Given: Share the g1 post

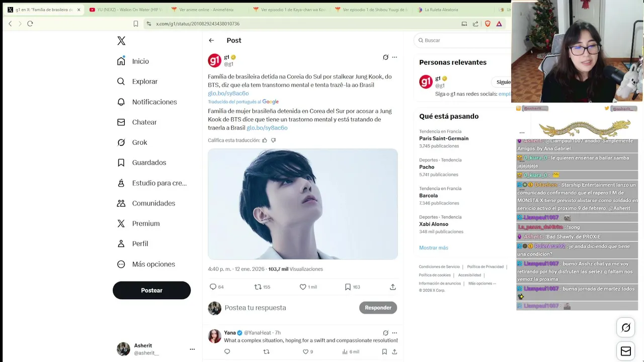Looking at the screenshot, I should click(x=393, y=287).
